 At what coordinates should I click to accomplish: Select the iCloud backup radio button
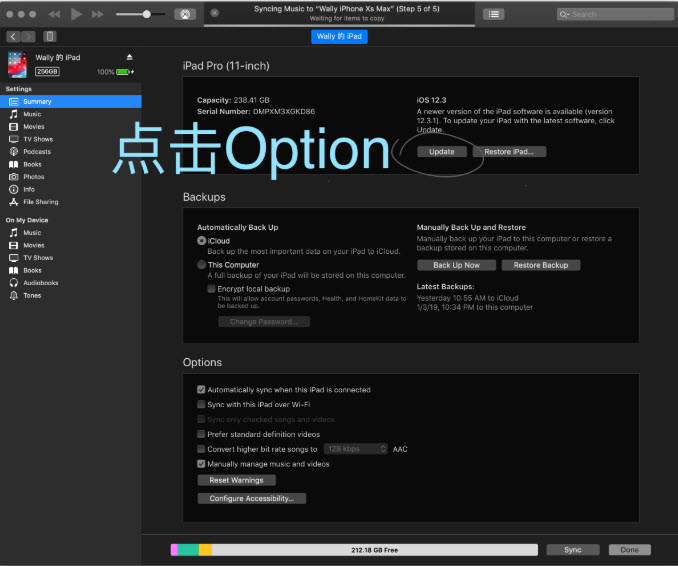click(x=201, y=241)
